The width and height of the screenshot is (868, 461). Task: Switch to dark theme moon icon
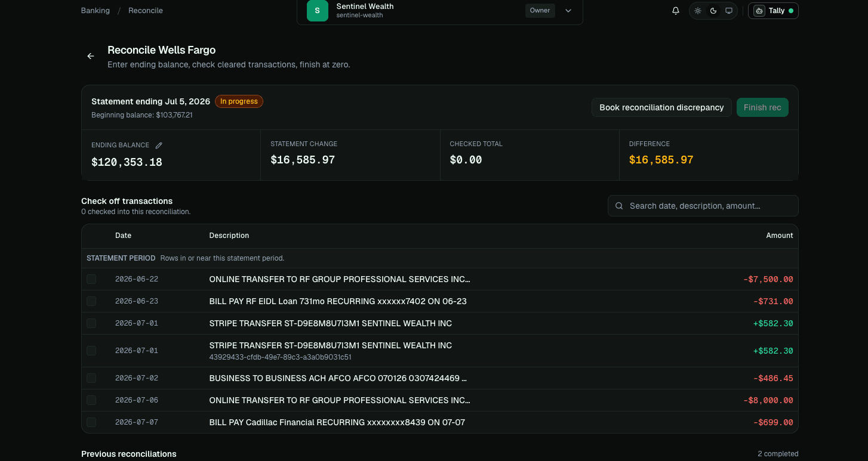tap(713, 11)
